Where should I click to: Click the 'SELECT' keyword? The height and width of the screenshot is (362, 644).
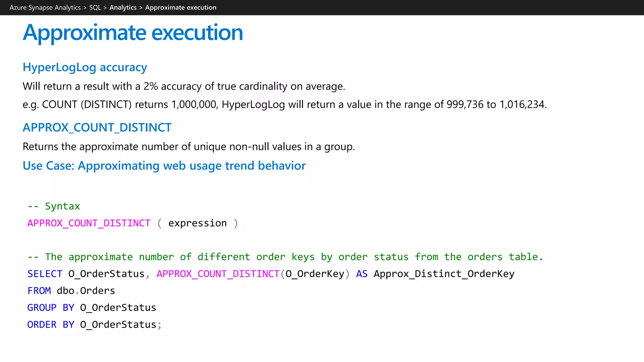coord(45,274)
